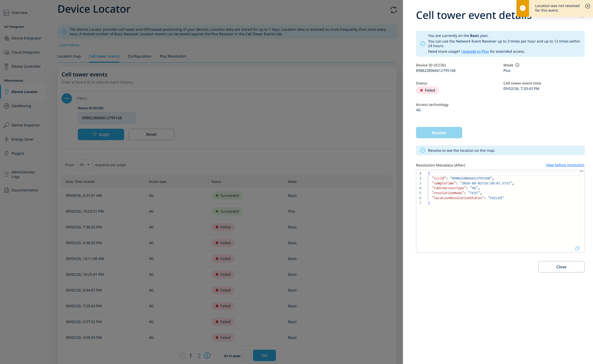Go to the previous page of events

[182, 355]
